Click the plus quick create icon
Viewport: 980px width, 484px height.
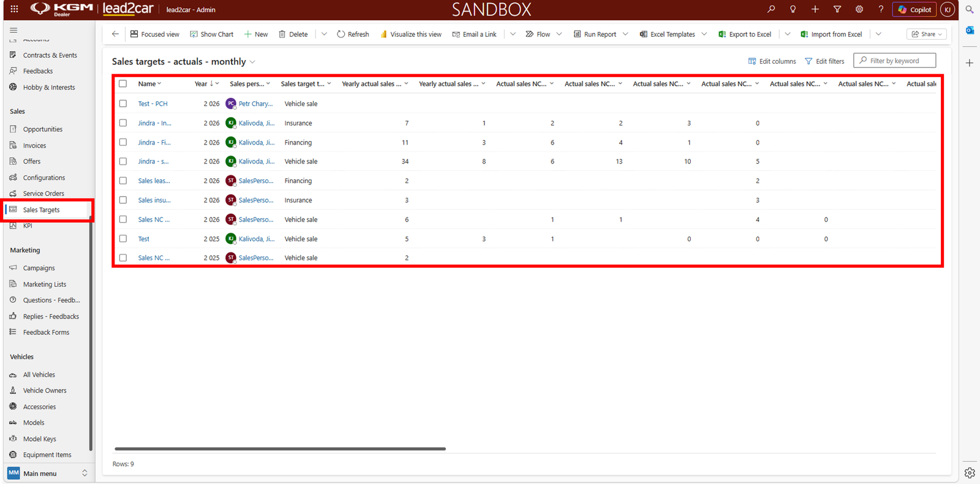pyautogui.click(x=815, y=9)
